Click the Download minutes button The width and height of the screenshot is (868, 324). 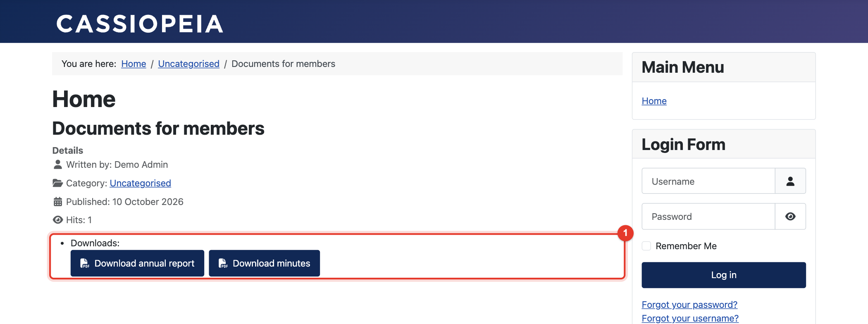(264, 263)
